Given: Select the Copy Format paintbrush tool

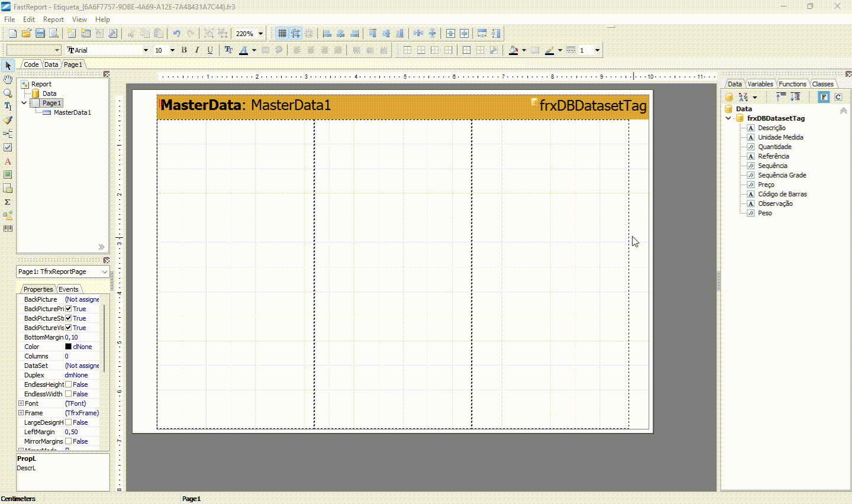Looking at the screenshot, I should 8,120.
